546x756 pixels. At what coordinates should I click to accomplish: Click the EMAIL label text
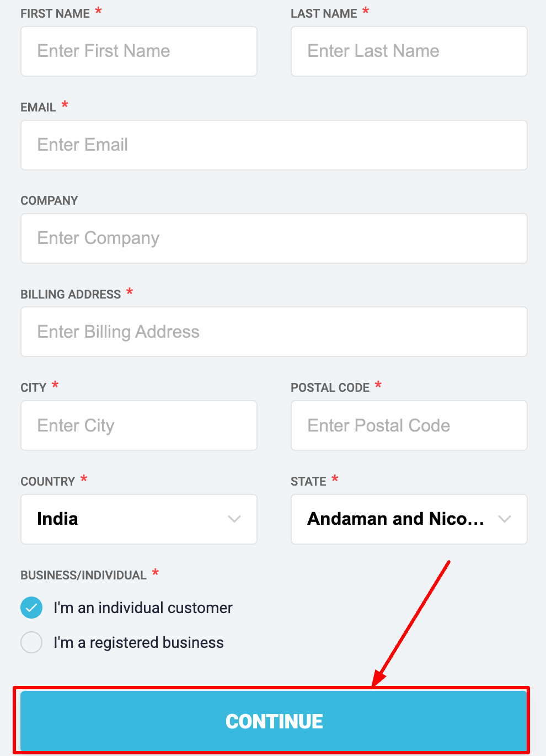[x=38, y=108]
